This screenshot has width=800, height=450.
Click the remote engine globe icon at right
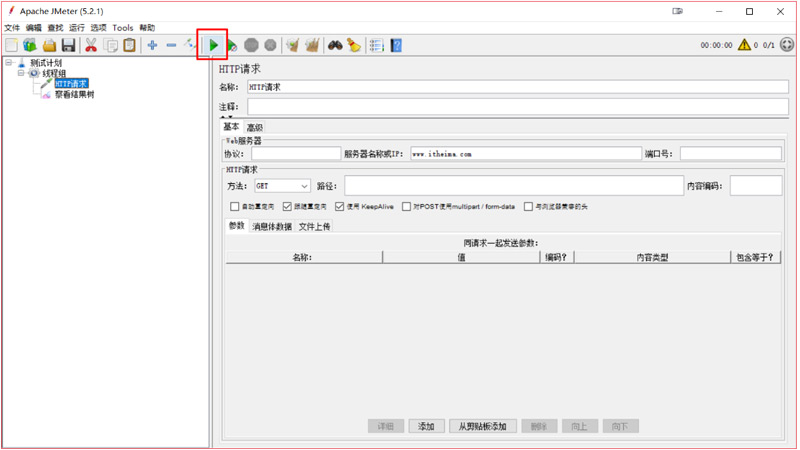point(787,45)
